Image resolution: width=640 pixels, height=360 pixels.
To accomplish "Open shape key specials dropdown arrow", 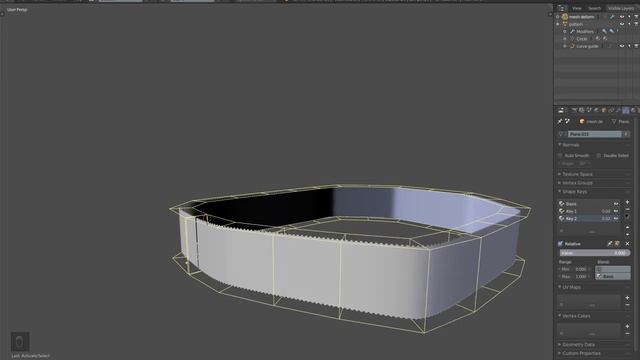I will tap(627, 216).
